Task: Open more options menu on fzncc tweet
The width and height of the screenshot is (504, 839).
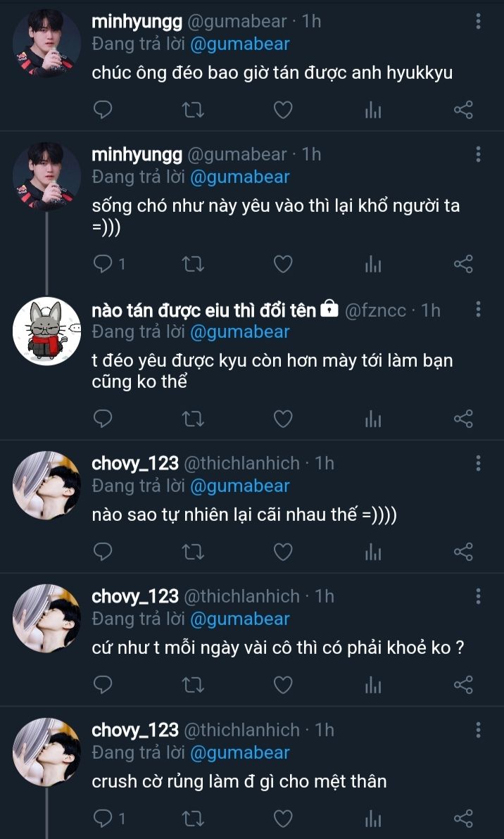Action: tap(478, 309)
